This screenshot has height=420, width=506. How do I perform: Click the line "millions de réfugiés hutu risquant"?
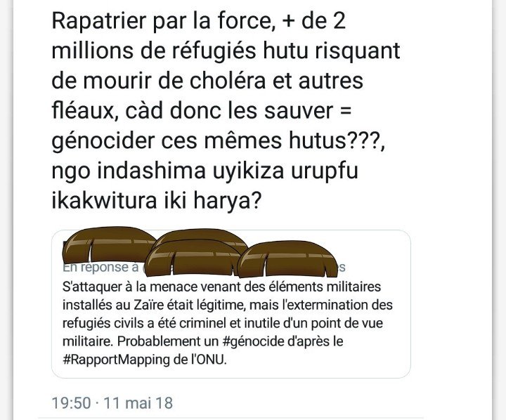226,51
